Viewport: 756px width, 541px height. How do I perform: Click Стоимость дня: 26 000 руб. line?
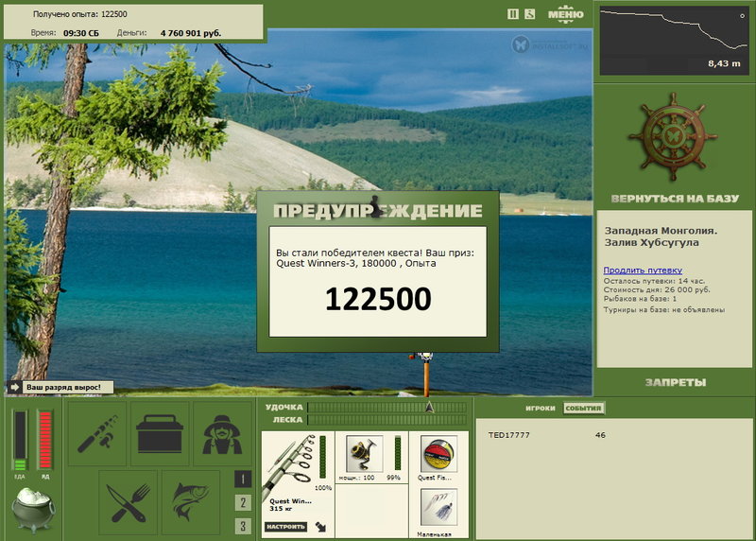tap(657, 290)
